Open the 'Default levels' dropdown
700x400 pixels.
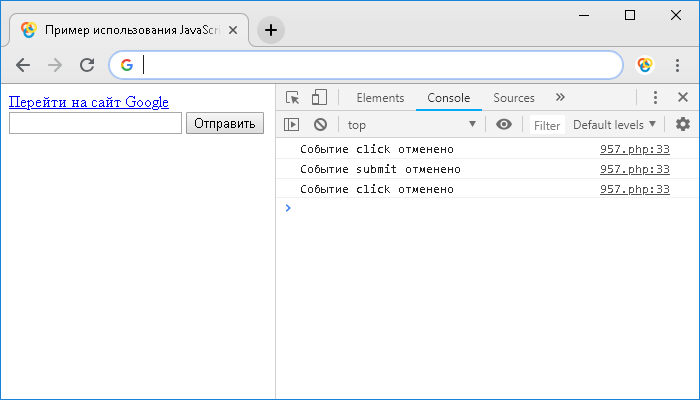[x=614, y=125]
